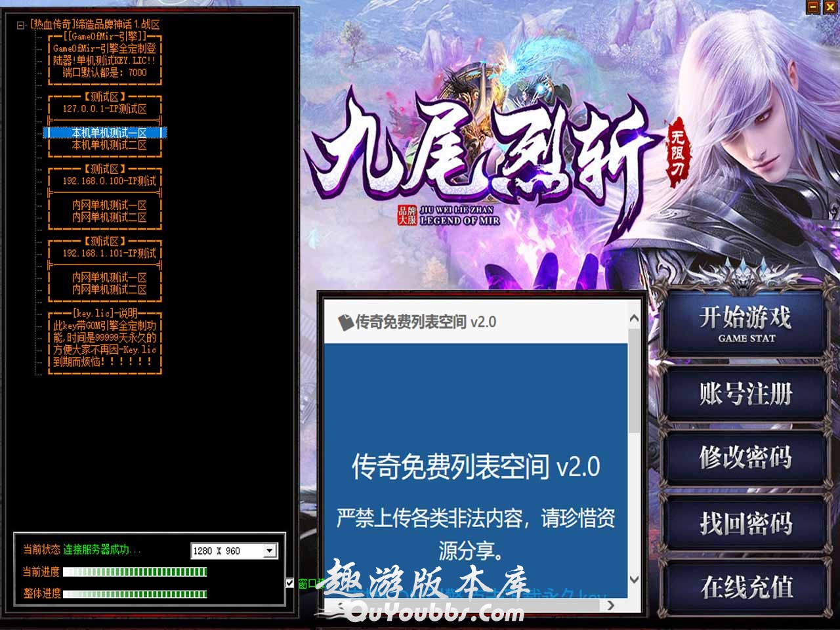The image size is (840, 630).
Task: Click the 找回密码 button
Action: coord(745,523)
